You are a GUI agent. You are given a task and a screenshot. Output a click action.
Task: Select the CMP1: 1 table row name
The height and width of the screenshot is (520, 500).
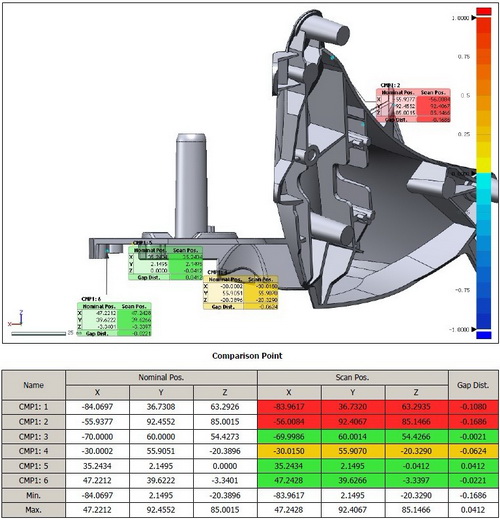[x=33, y=407]
